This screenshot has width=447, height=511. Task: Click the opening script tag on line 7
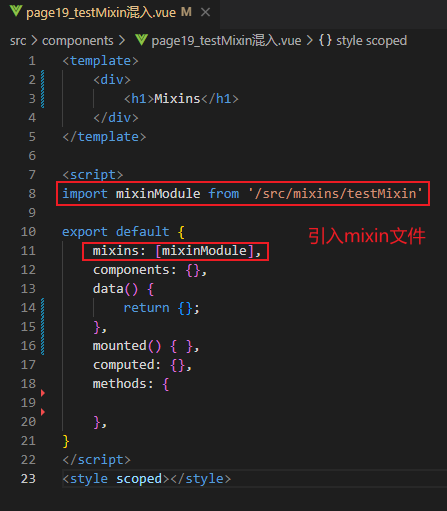[93, 175]
